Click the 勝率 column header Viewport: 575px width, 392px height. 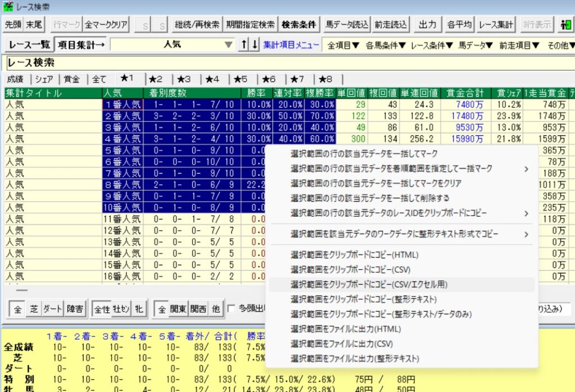coord(256,93)
